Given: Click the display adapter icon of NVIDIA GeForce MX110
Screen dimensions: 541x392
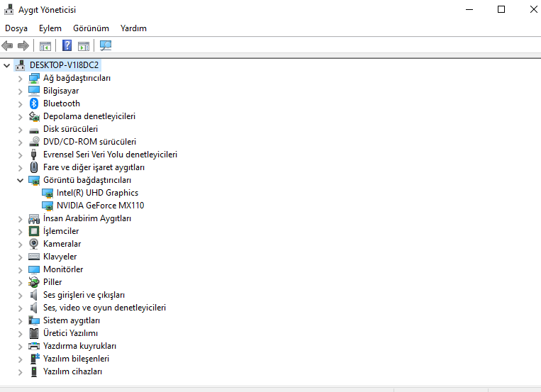Looking at the screenshot, I should (48, 206).
